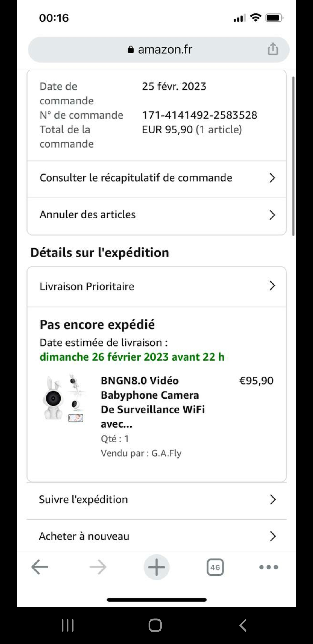Select Acheter à nouveau
Screen dimensions: 313x644
(156, 536)
